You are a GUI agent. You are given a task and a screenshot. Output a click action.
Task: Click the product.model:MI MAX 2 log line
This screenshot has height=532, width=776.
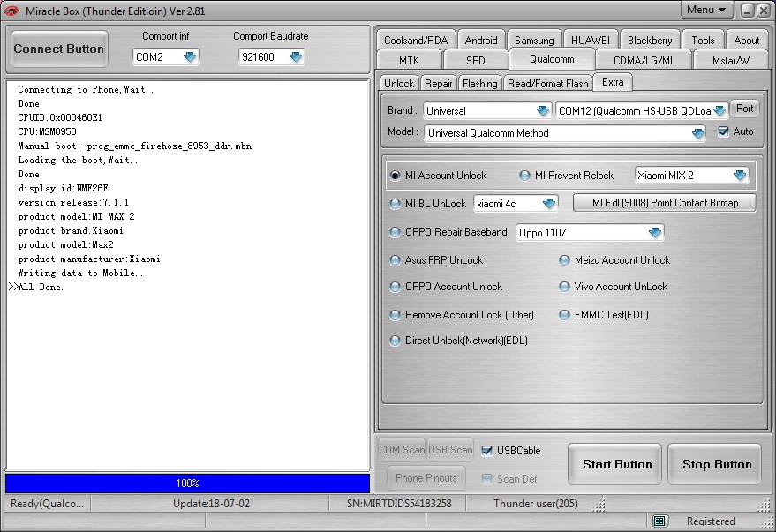[x=76, y=216]
